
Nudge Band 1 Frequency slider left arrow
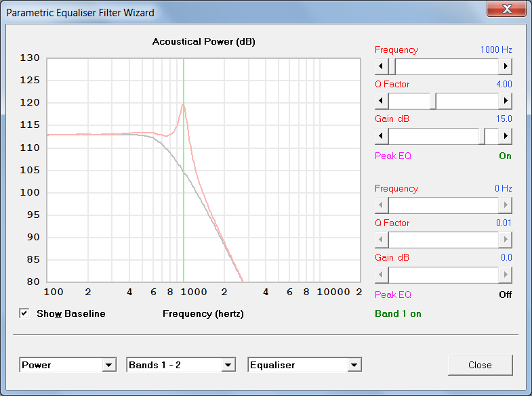coord(382,66)
